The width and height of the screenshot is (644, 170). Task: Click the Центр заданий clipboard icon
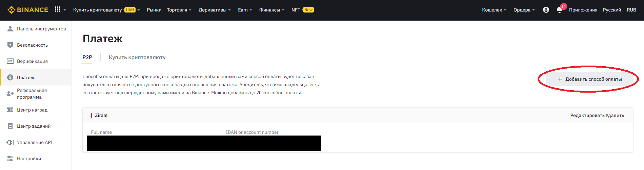click(10, 126)
